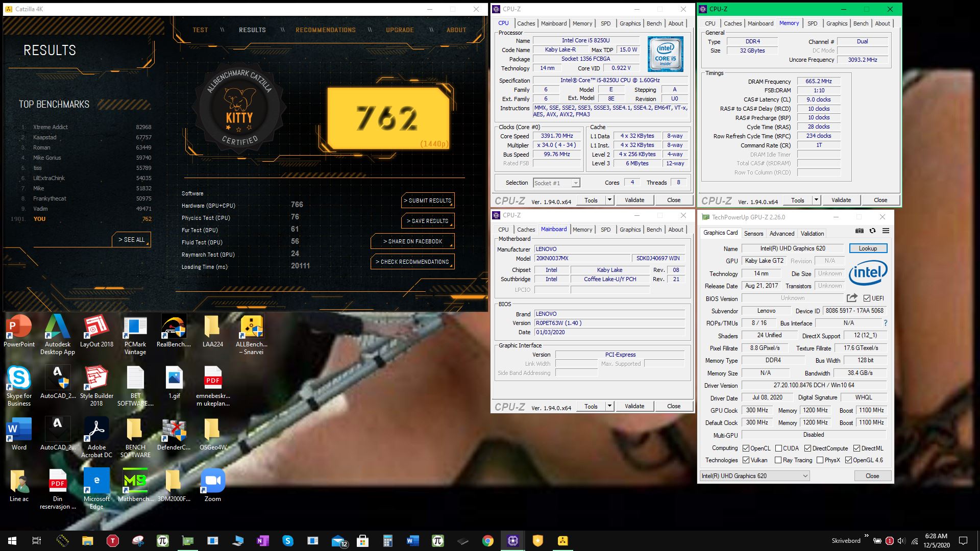Toggle the PhysX checkbox in GPU-Z
The width and height of the screenshot is (980, 551).
[x=820, y=460]
